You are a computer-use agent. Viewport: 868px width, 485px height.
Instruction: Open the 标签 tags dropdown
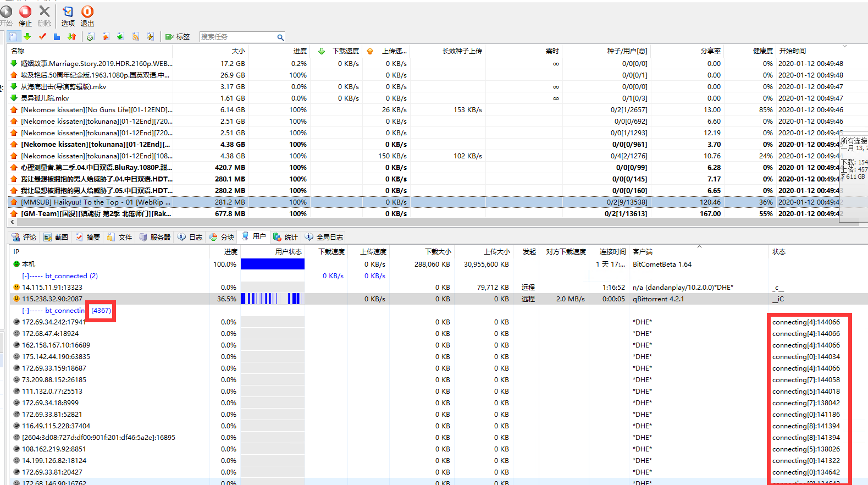(178, 37)
